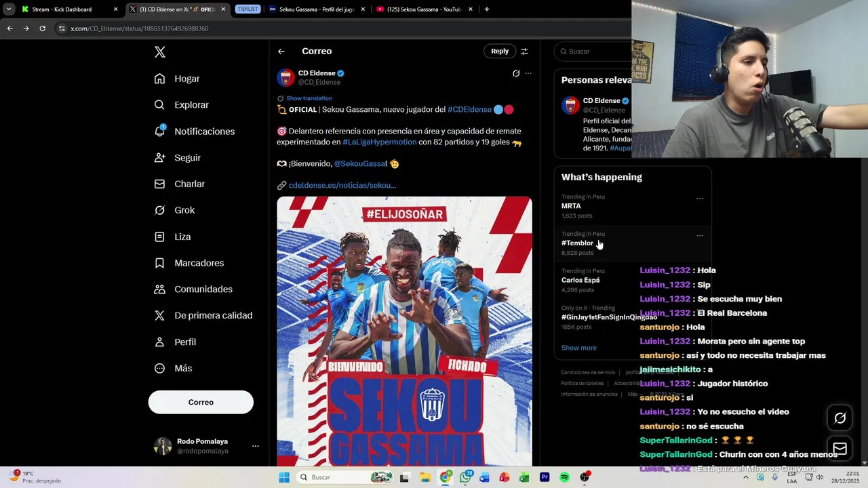Open account menu next to Rodo Pomalaya
868x488 pixels.
click(x=256, y=446)
